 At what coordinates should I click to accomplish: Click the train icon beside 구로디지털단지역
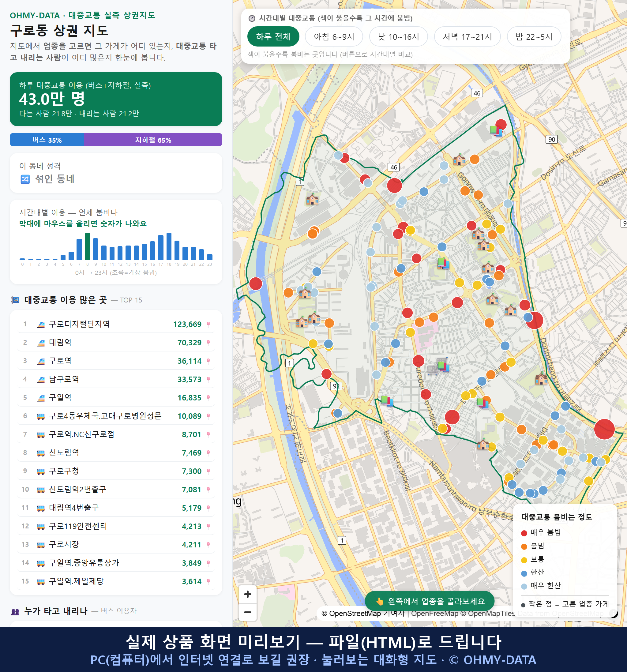click(x=40, y=325)
